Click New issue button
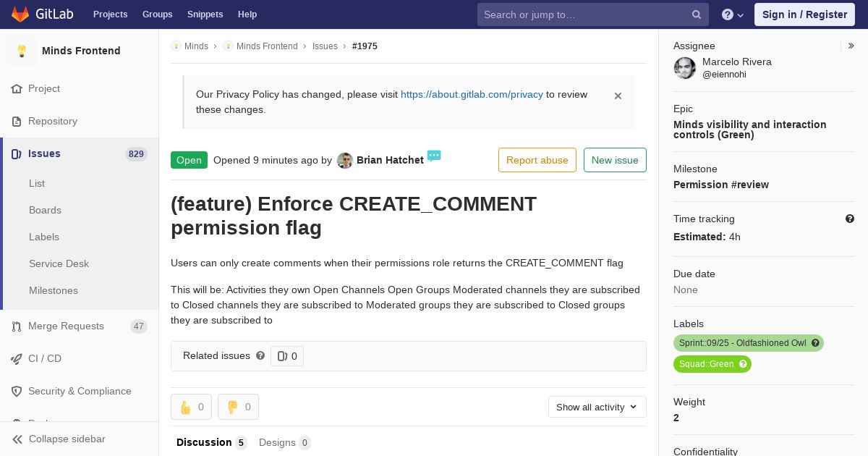868x456 pixels. tap(615, 160)
